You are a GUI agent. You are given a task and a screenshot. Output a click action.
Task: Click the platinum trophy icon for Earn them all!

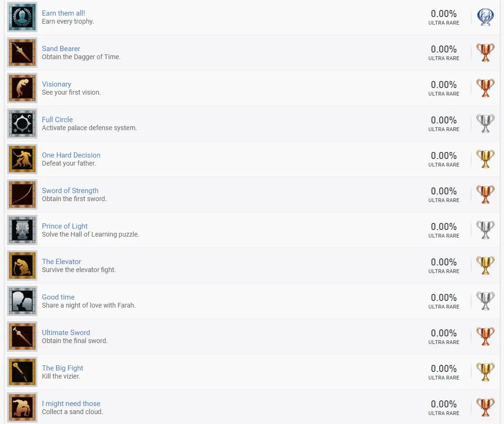[x=485, y=17]
